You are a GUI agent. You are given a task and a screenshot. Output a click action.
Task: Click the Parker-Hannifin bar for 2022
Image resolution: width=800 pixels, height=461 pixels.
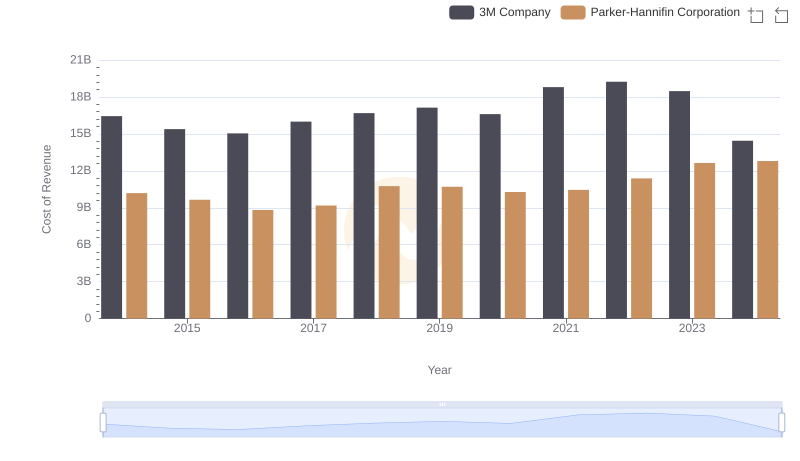641,248
